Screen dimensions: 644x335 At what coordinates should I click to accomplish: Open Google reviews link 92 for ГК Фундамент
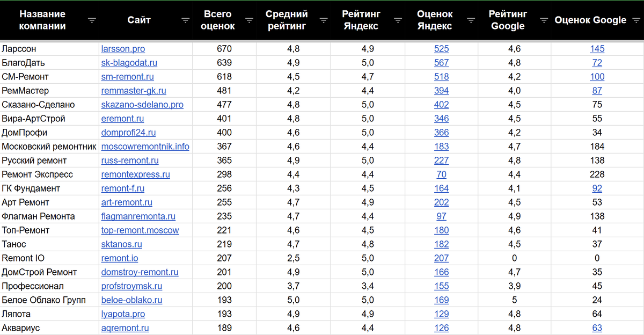click(x=597, y=188)
